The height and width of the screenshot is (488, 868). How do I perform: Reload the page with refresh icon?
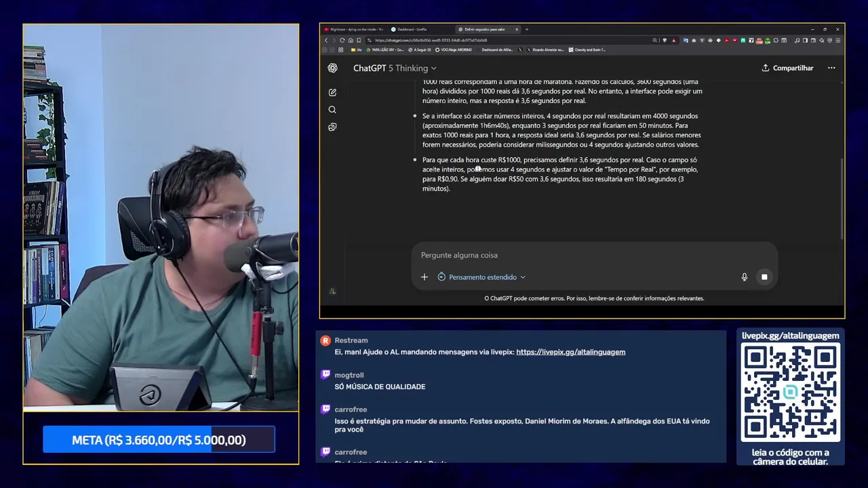pos(342,40)
